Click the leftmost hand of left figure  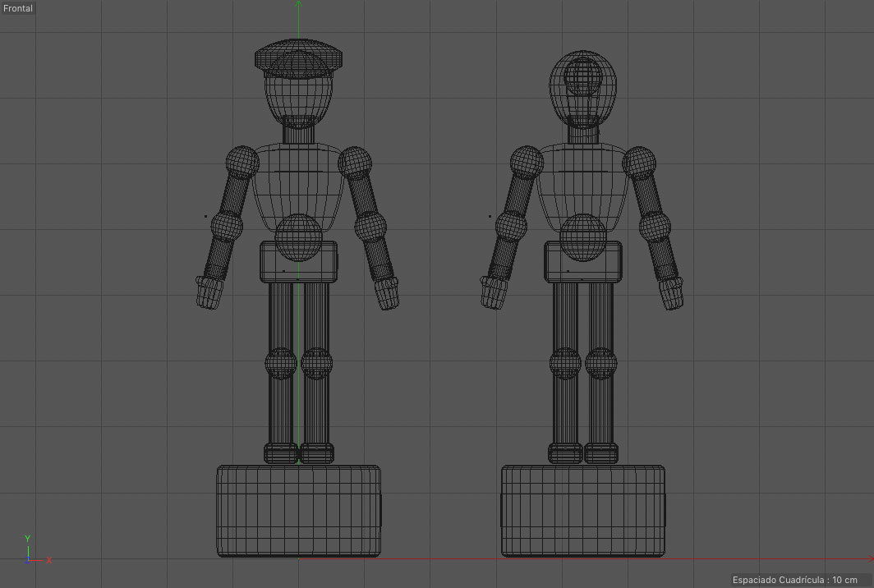(x=209, y=292)
